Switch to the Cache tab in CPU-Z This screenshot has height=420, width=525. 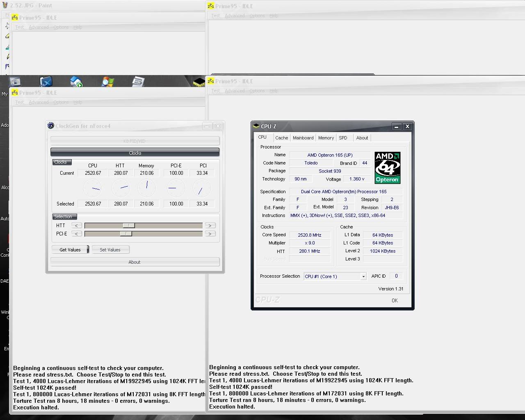click(x=281, y=138)
